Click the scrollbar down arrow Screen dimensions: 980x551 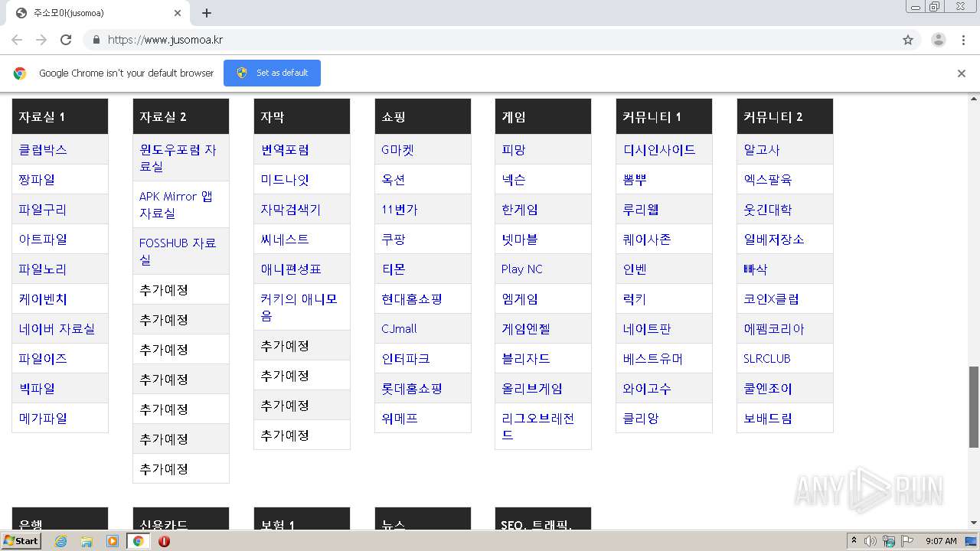pyautogui.click(x=974, y=523)
